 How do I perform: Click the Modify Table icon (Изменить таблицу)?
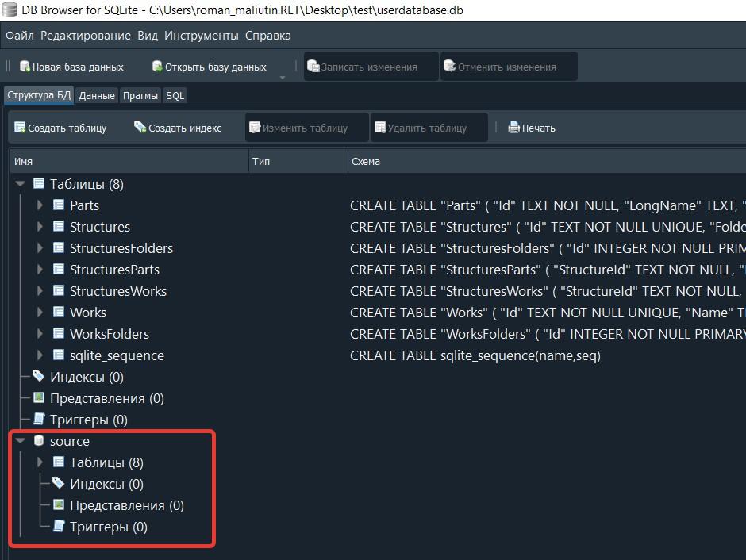pyautogui.click(x=255, y=128)
